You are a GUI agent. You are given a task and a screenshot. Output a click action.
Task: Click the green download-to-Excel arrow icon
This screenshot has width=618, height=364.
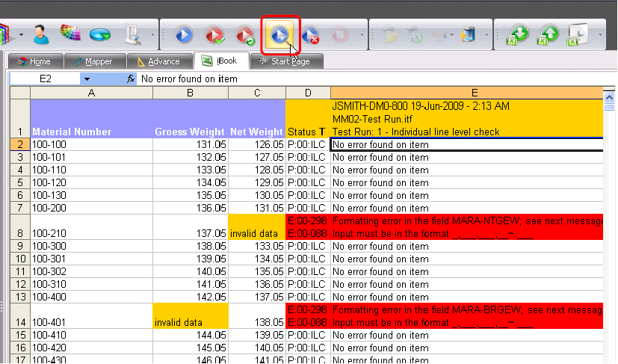[x=519, y=35]
